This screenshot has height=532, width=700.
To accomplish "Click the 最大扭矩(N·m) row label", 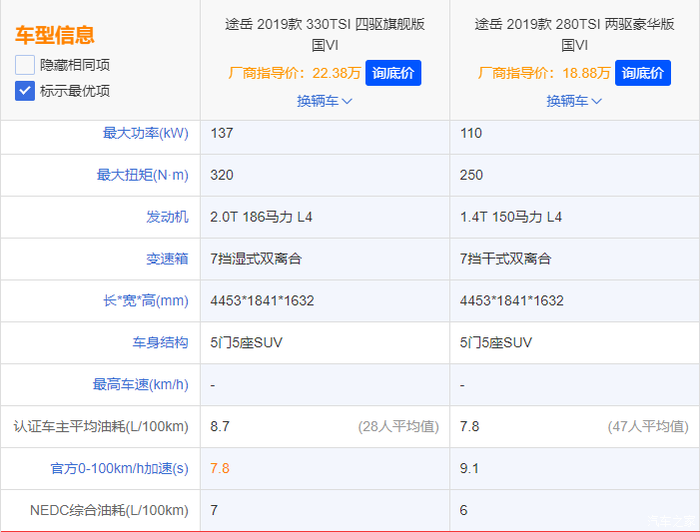I will click(x=142, y=175).
